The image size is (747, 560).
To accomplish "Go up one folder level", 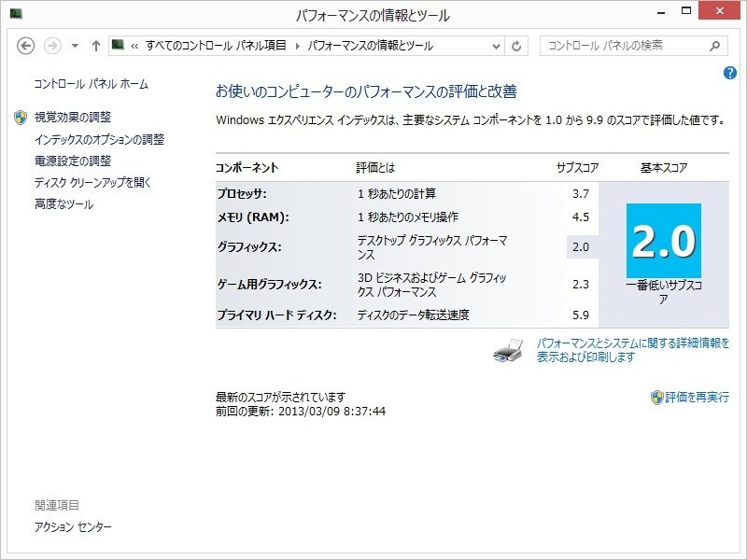I will [96, 46].
